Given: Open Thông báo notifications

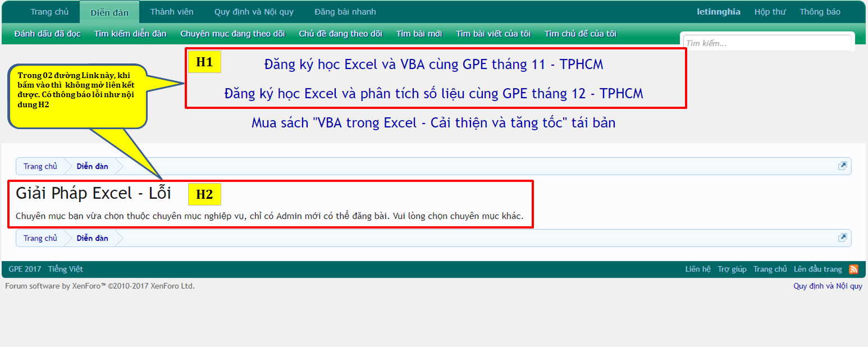Looking at the screenshot, I should point(820,12).
